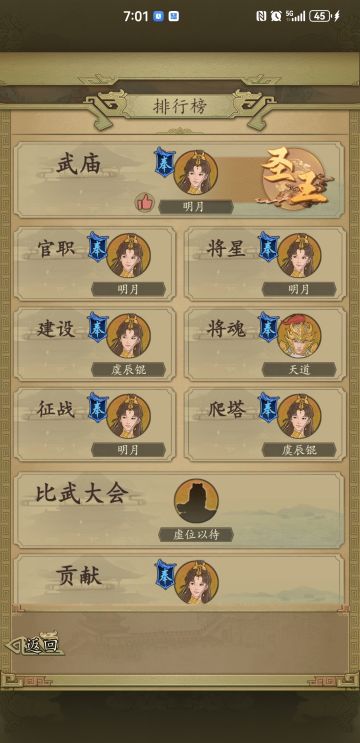This screenshot has width=360, height=743.
Task: Tap the blue 秦 banner beside 武庙
Action: tap(165, 162)
